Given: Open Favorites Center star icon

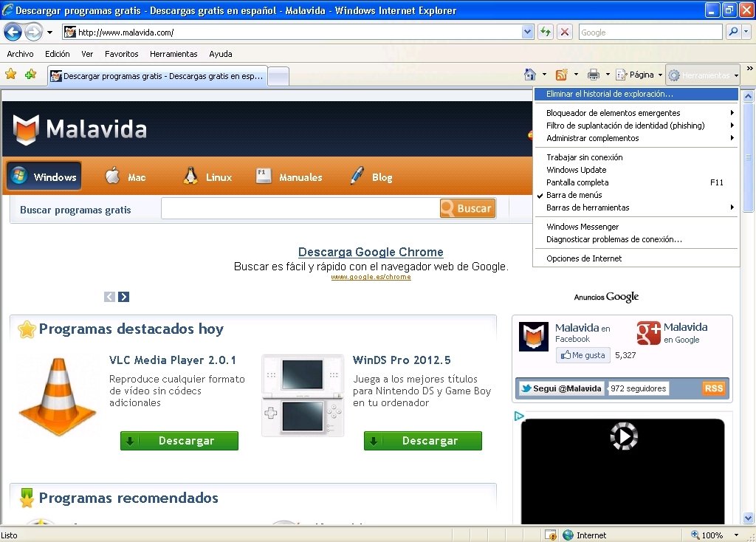Looking at the screenshot, I should (x=10, y=75).
